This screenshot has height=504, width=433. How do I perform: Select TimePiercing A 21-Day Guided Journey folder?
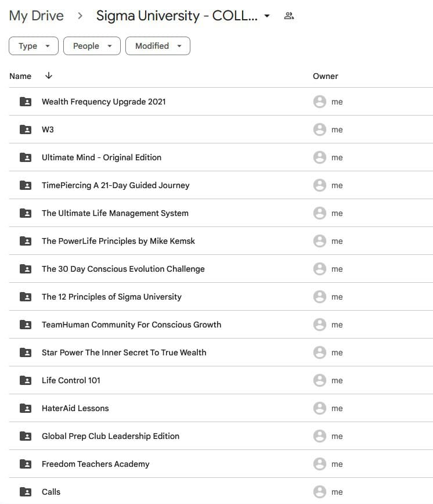116,185
